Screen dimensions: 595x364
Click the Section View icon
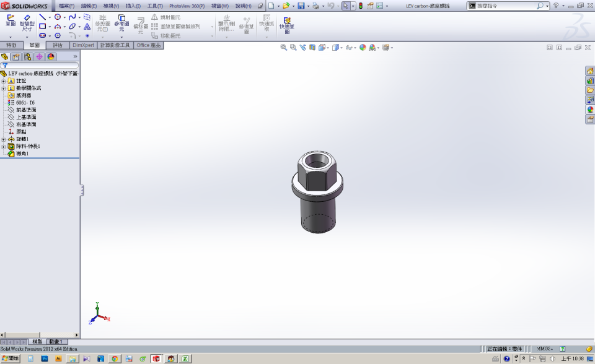coord(312,48)
